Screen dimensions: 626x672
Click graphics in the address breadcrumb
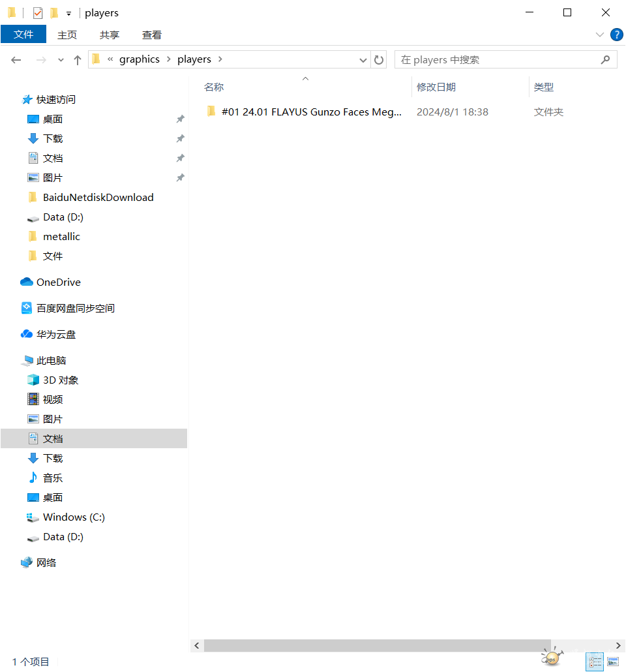pyautogui.click(x=139, y=59)
